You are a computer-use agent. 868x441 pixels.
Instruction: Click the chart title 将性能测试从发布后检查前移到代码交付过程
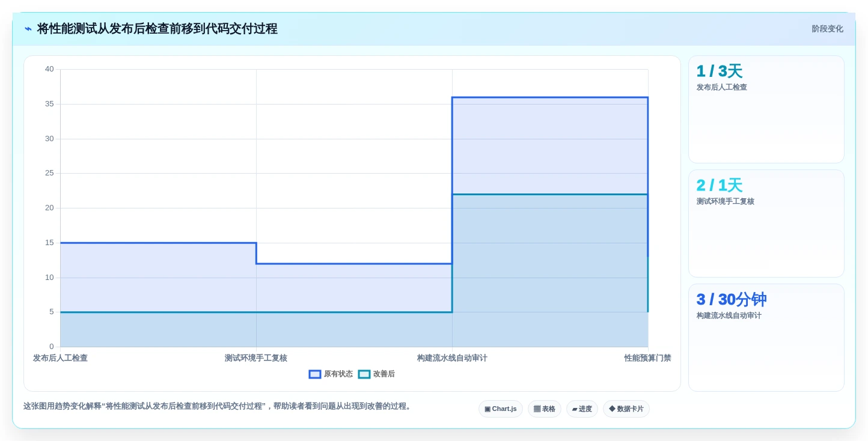coord(157,29)
